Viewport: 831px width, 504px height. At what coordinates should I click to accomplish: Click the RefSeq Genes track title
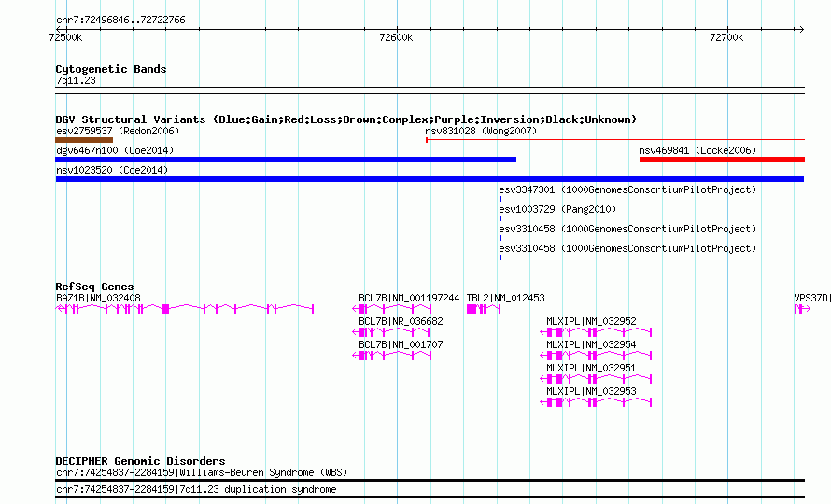[x=94, y=287]
